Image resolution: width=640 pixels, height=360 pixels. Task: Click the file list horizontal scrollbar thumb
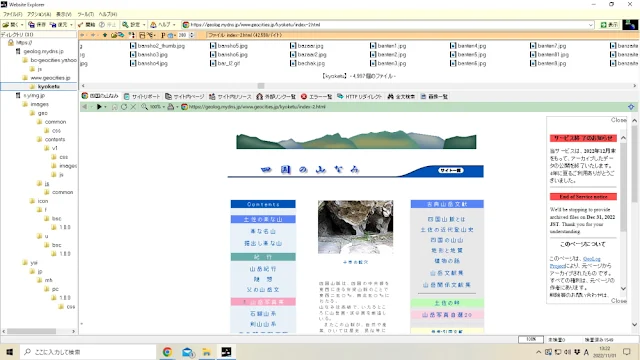pyautogui.click(x=261, y=86)
